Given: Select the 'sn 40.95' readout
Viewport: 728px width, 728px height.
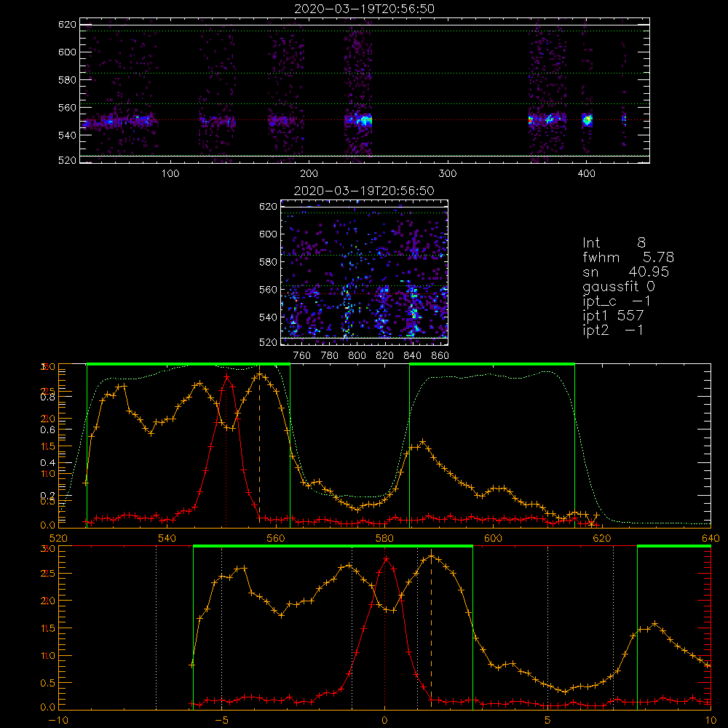Looking at the screenshot, I should (x=625, y=272).
